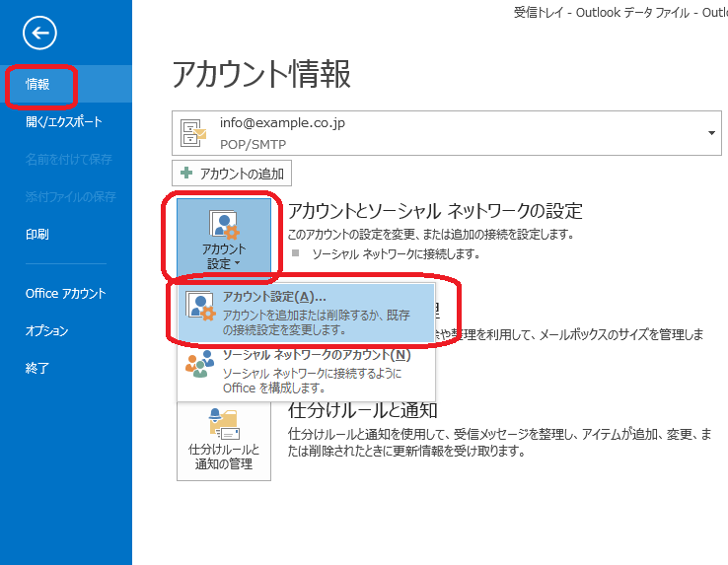Click the rules bell and folder icon
728x565 pixels.
224,423
